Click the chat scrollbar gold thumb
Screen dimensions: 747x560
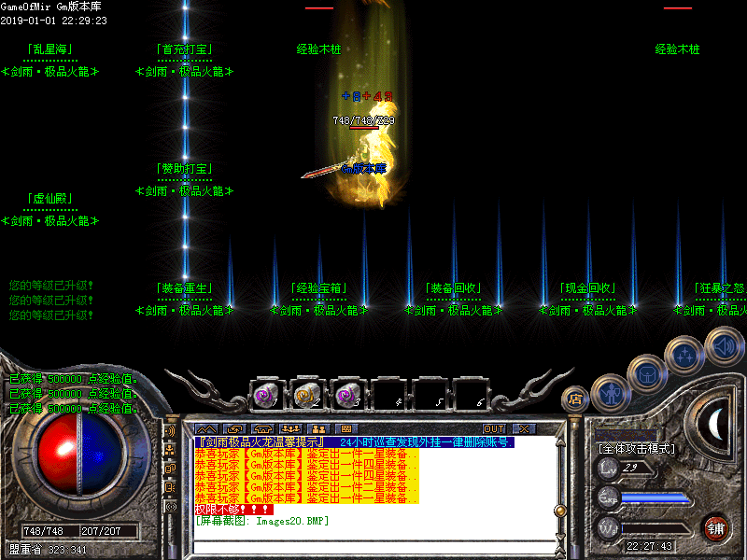pos(561,511)
